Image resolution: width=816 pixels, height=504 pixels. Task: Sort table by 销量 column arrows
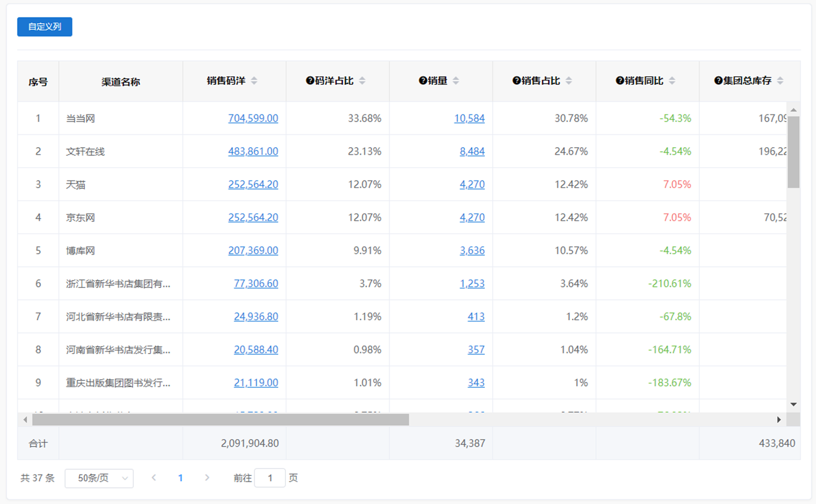456,81
